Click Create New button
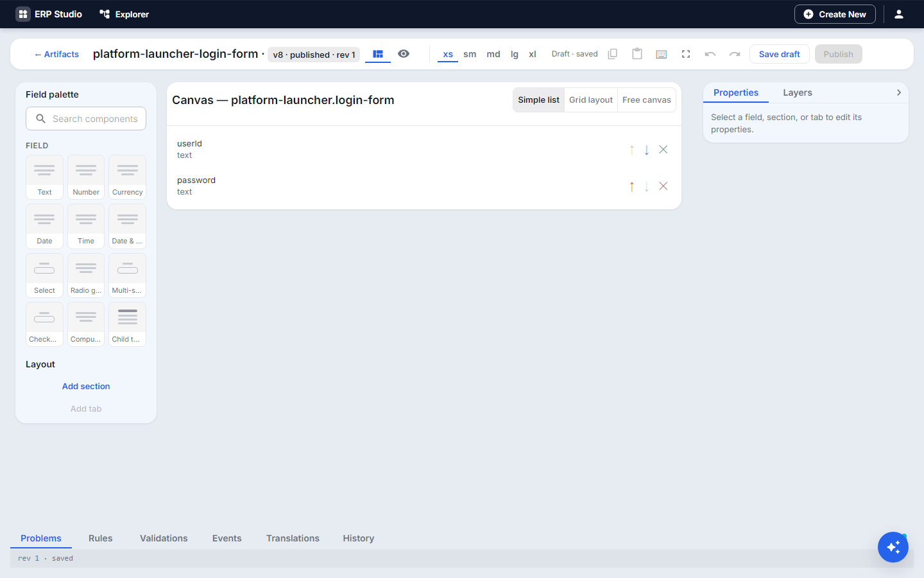The height and width of the screenshot is (578, 924). pos(835,14)
